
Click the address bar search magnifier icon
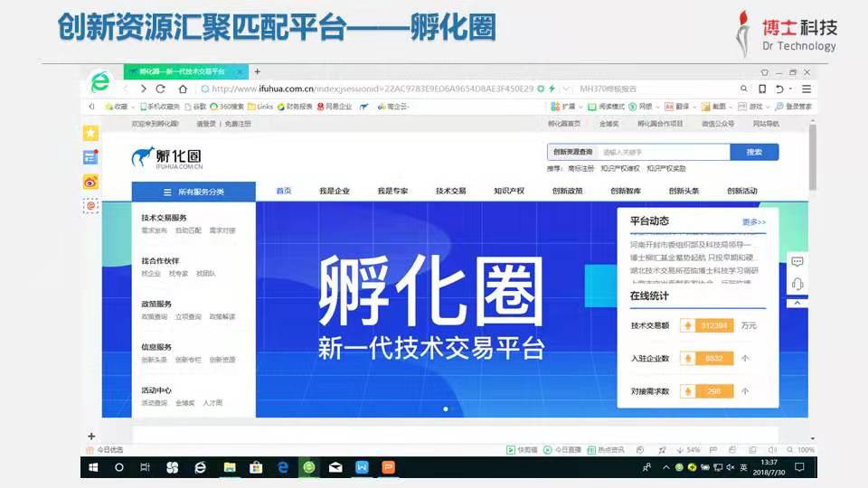point(744,89)
